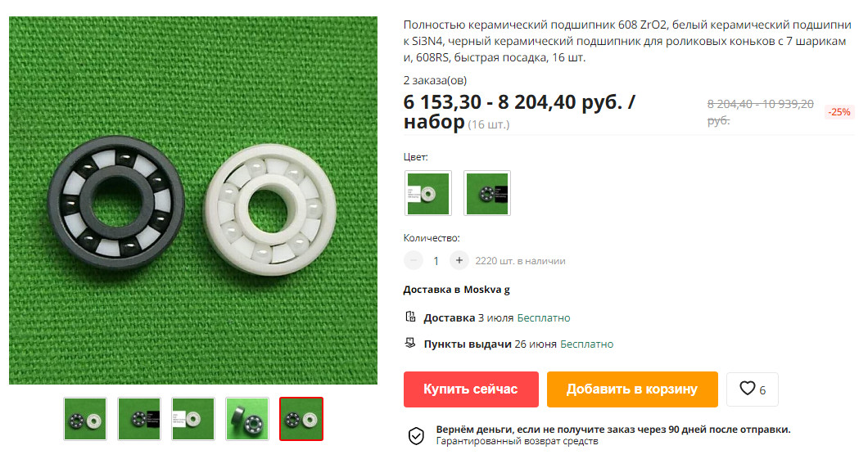868x459 pixels.
Task: Click the main product image
Action: [193, 200]
